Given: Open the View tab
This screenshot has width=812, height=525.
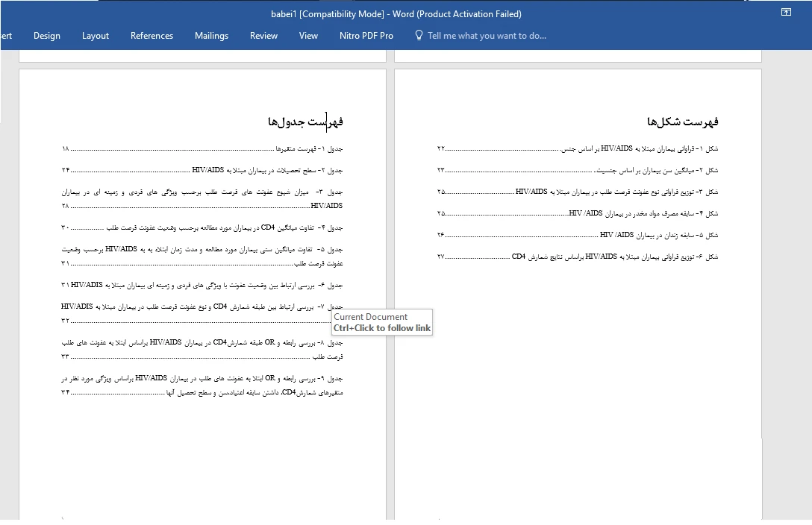Looking at the screenshot, I should 308,36.
